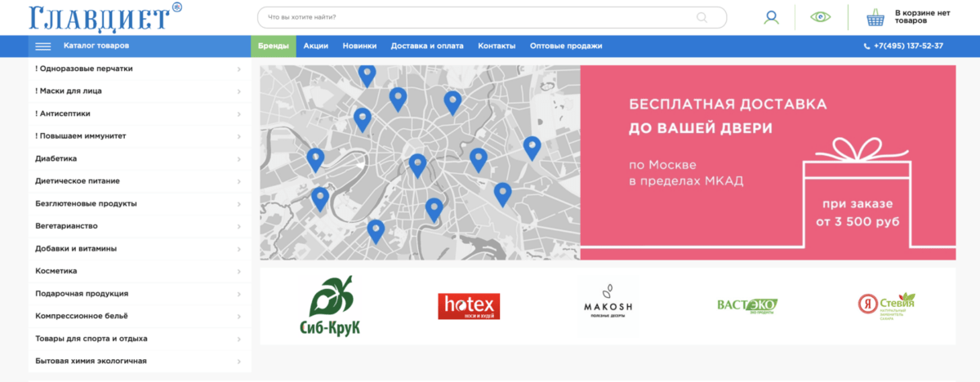Open the shopping basket icon
Viewport: 980px width, 382px height.
click(875, 17)
